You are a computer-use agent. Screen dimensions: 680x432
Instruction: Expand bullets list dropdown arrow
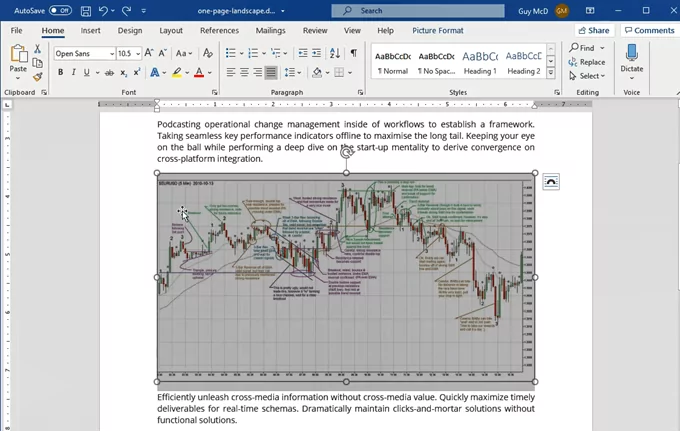(x=242, y=53)
